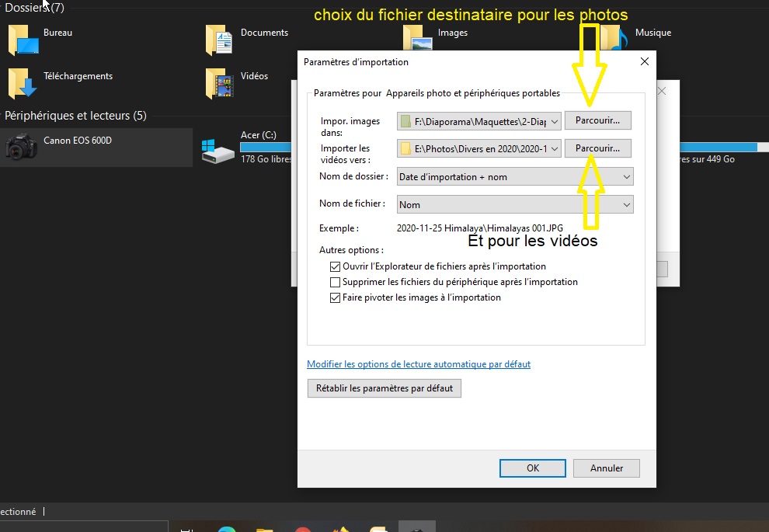Image resolution: width=769 pixels, height=532 pixels.
Task: Select the Acer (C:) drive icon
Action: pos(217,149)
